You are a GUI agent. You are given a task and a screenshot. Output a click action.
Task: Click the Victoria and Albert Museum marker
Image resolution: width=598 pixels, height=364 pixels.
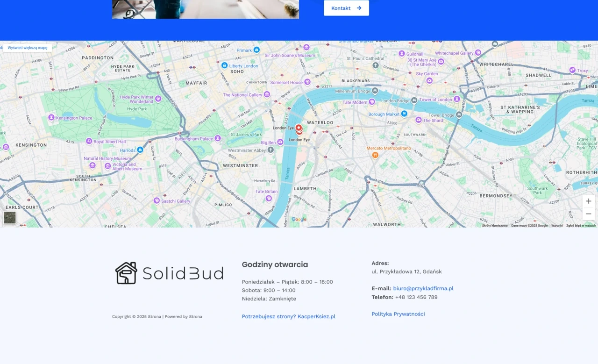(107, 166)
